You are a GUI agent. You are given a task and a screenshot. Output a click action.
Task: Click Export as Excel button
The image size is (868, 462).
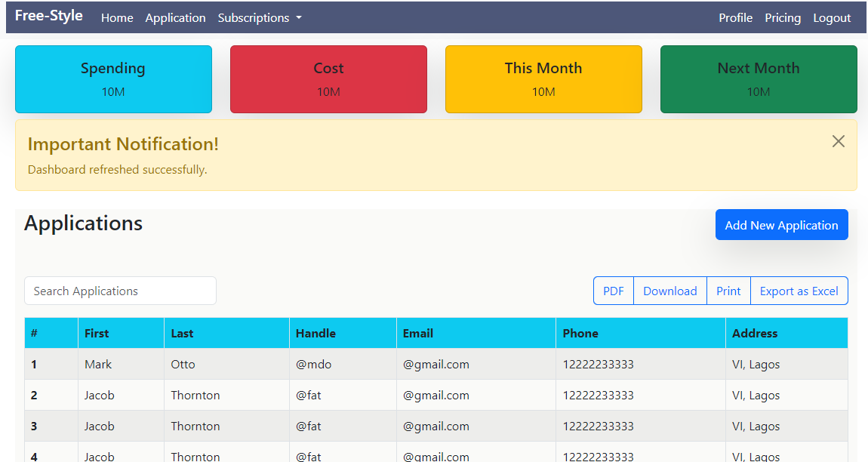coord(799,291)
